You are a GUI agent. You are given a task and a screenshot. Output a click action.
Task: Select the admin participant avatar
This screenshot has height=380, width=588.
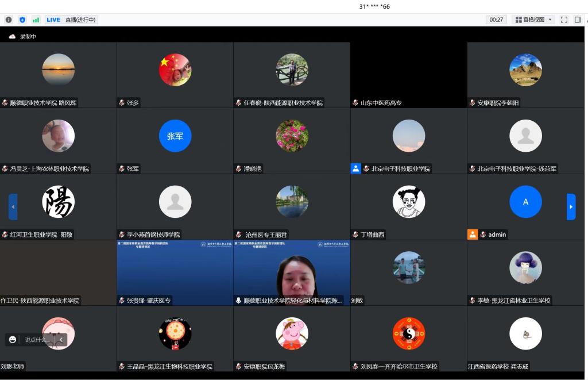click(525, 202)
